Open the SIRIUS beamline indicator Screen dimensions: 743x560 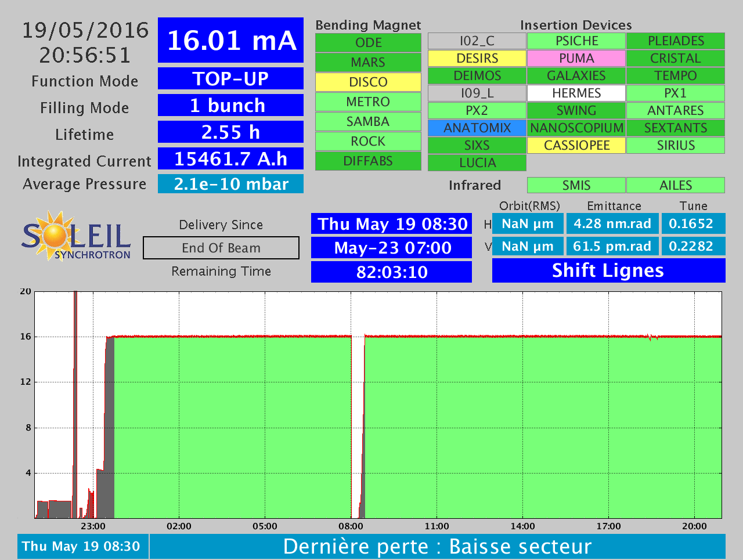(676, 145)
